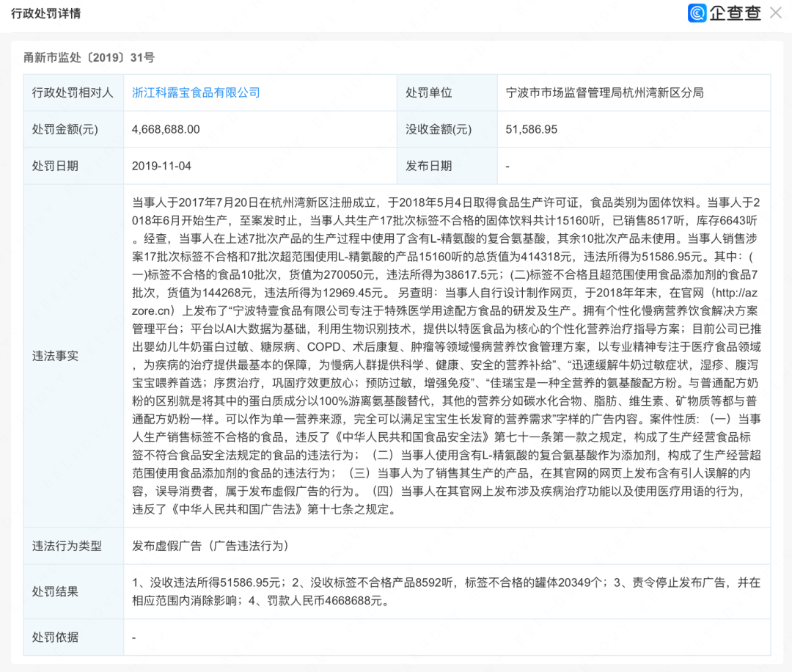
Task: Select 宁波市市场监督管理局杭州湾新区分局 value
Action: pyautogui.click(x=604, y=92)
